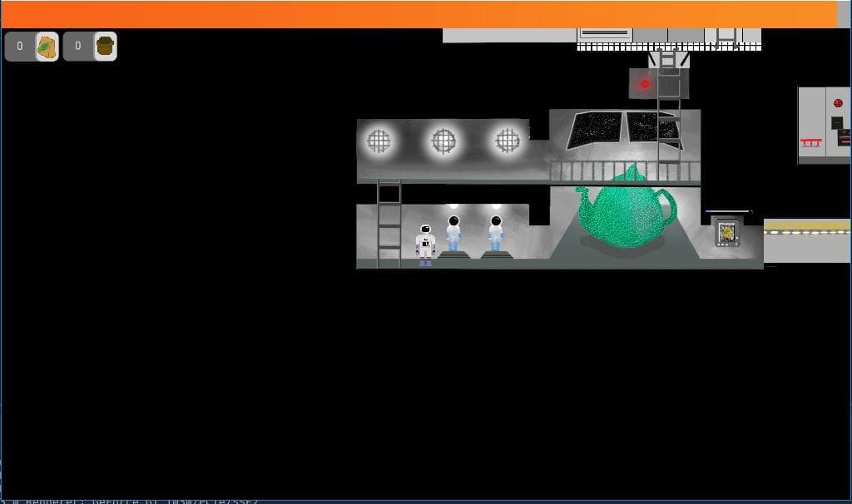
Task: Click the second spacesuit on its stand
Action: 496,235
